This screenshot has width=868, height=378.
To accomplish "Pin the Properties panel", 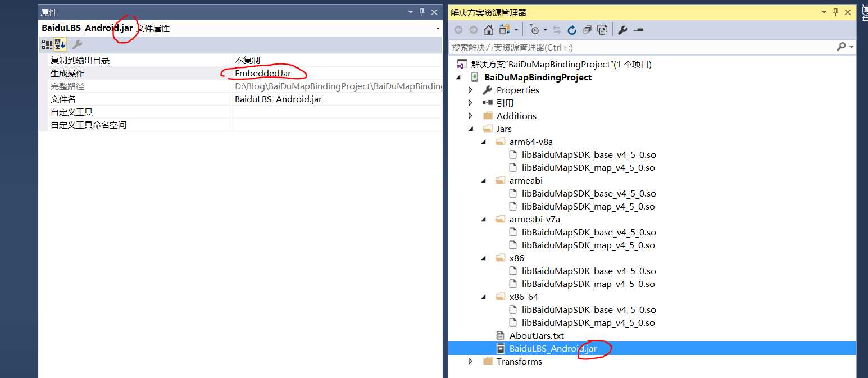I will pyautogui.click(x=422, y=12).
